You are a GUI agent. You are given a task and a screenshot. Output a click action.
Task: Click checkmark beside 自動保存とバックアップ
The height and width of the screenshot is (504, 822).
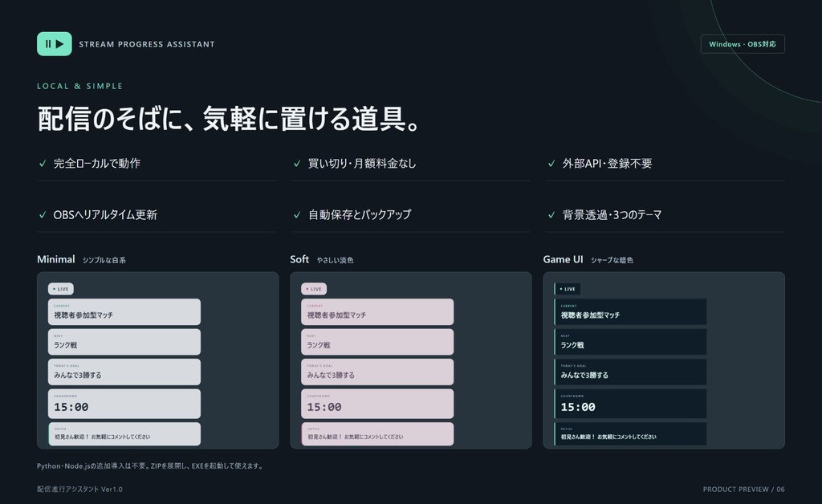297,215
